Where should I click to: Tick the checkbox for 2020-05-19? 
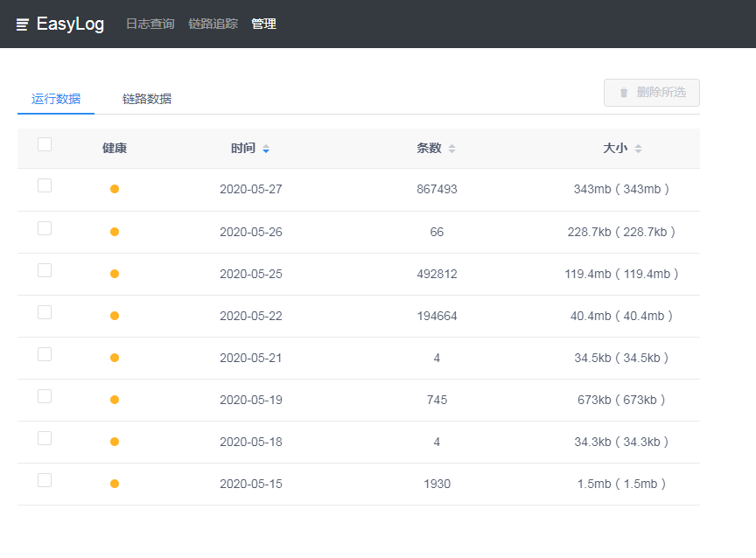[x=45, y=396]
